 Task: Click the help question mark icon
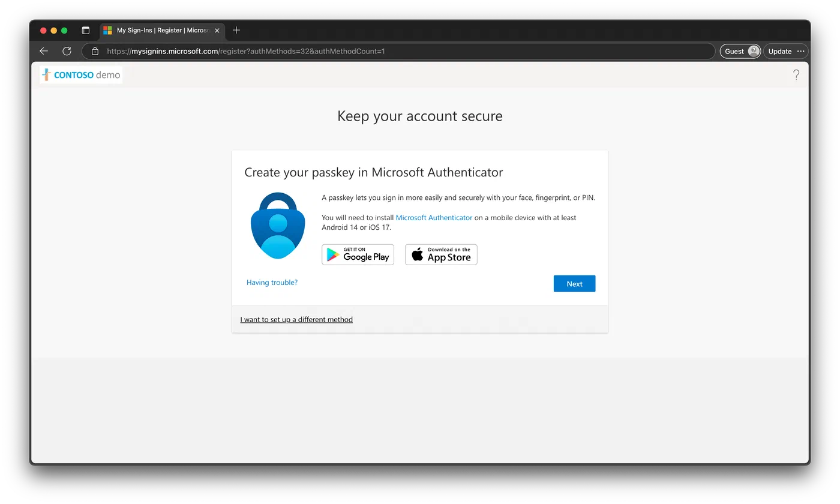coord(796,74)
